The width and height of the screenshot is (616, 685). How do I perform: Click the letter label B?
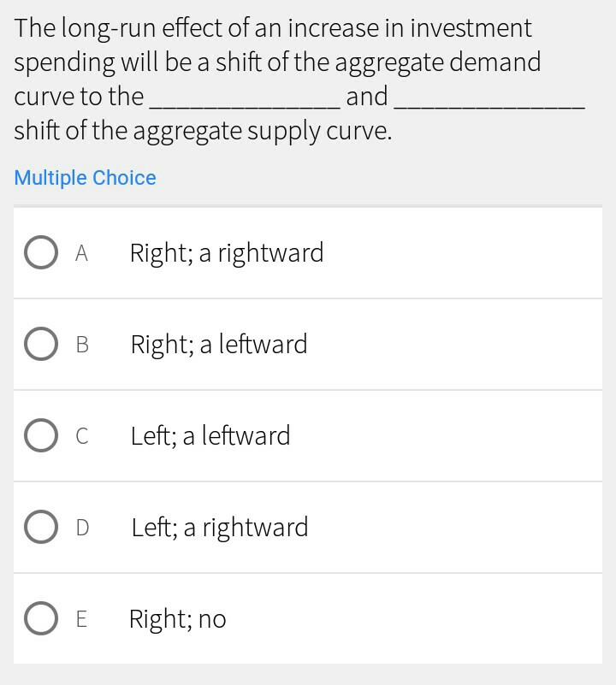(81, 344)
